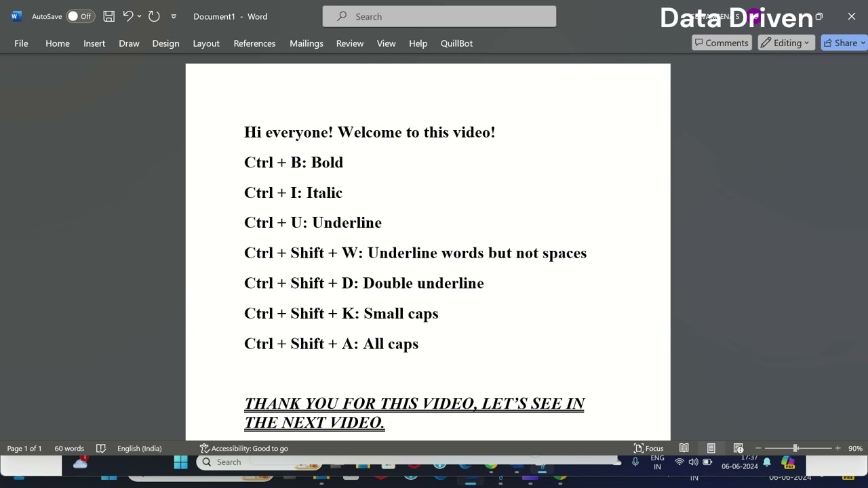This screenshot has height=488, width=868.
Task: Open the Undo history dropdown arrow
Action: click(x=139, y=16)
